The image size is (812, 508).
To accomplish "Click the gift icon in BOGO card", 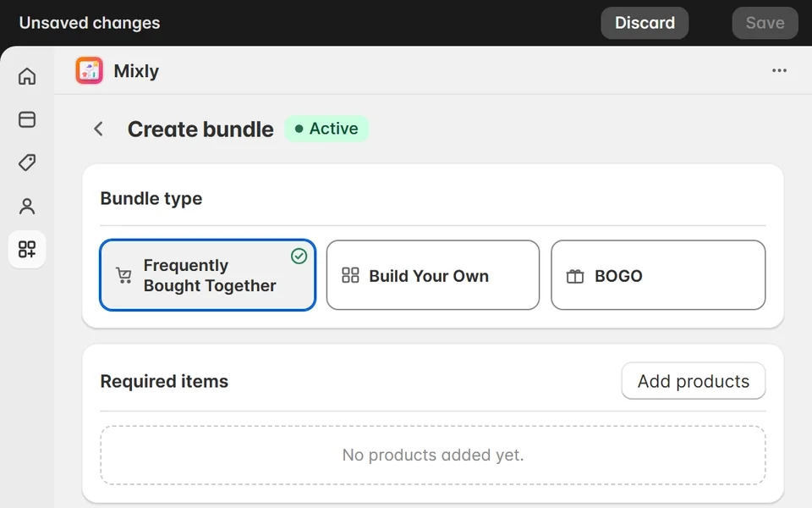I will click(x=575, y=276).
